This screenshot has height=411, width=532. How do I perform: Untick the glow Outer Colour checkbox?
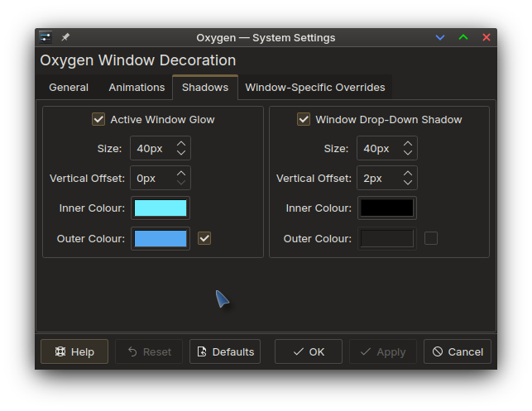point(204,238)
